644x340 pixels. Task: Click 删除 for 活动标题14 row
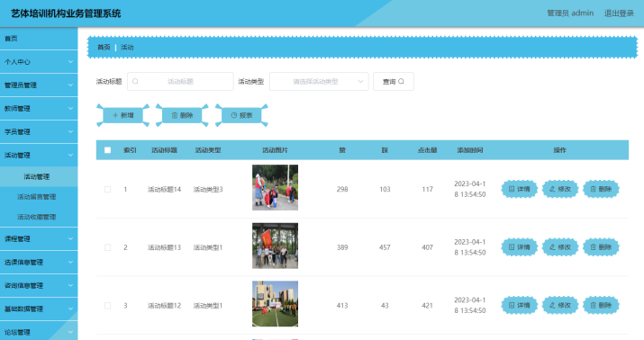coord(601,189)
